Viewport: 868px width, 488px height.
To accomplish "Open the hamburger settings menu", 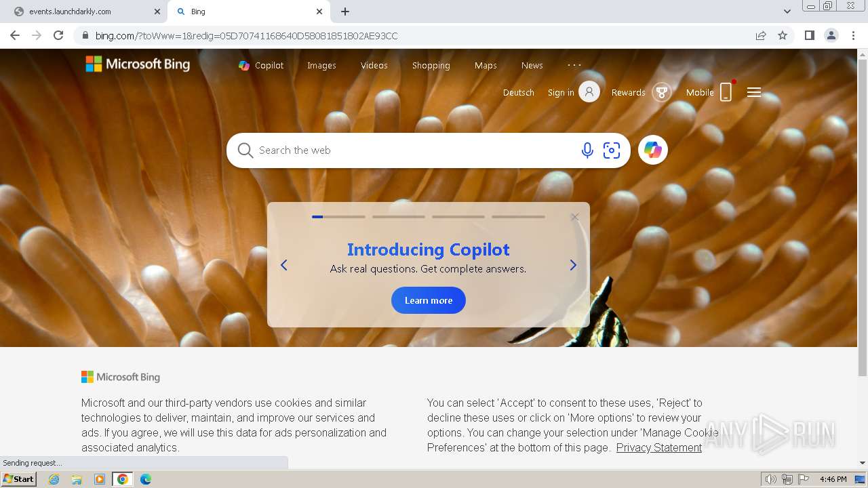I will click(x=754, y=92).
